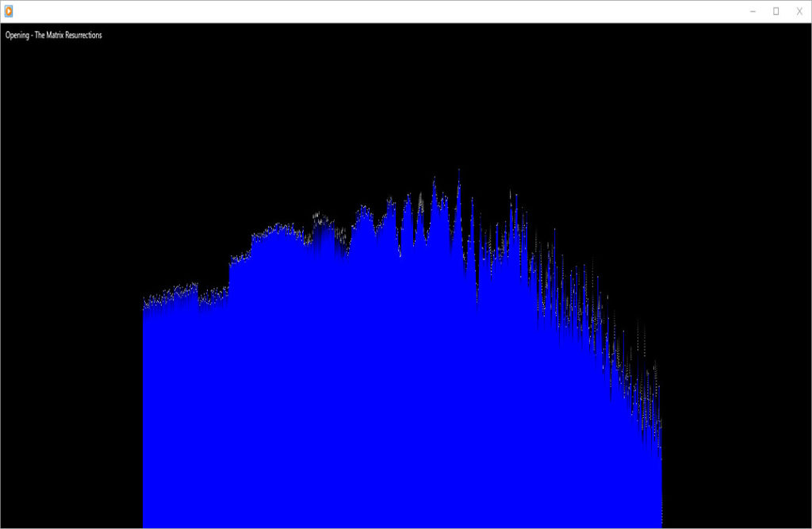Screen dimensions: 812x529
Task: Click the media player app icon in title bar
Action: pyautogui.click(x=9, y=11)
